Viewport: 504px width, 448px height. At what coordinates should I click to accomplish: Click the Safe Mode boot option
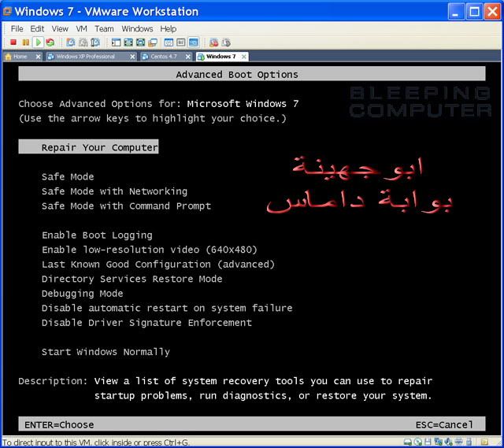(68, 176)
